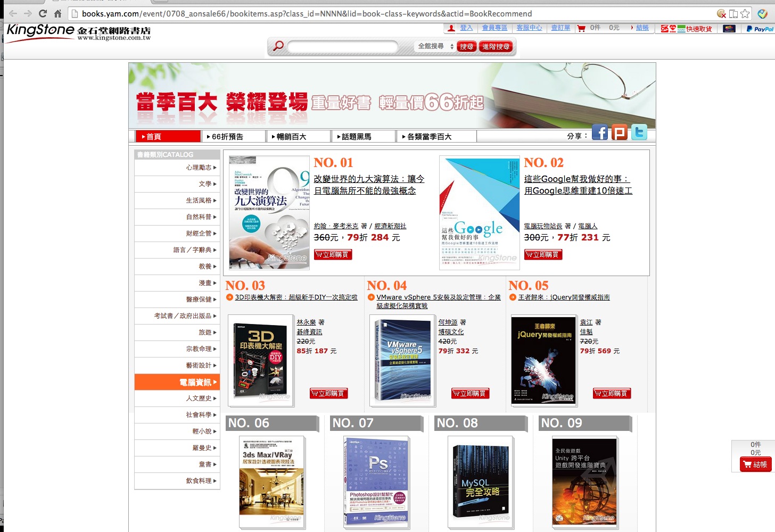The width and height of the screenshot is (775, 532).
Task: Open the 會員專區 member area link
Action: click(x=494, y=28)
